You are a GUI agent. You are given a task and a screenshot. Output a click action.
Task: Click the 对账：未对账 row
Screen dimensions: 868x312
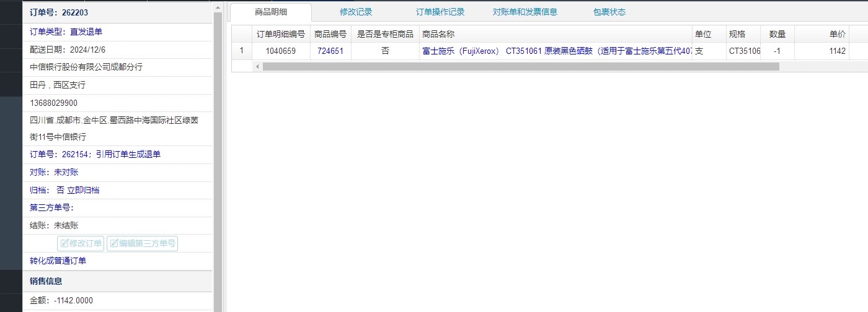[118, 172]
